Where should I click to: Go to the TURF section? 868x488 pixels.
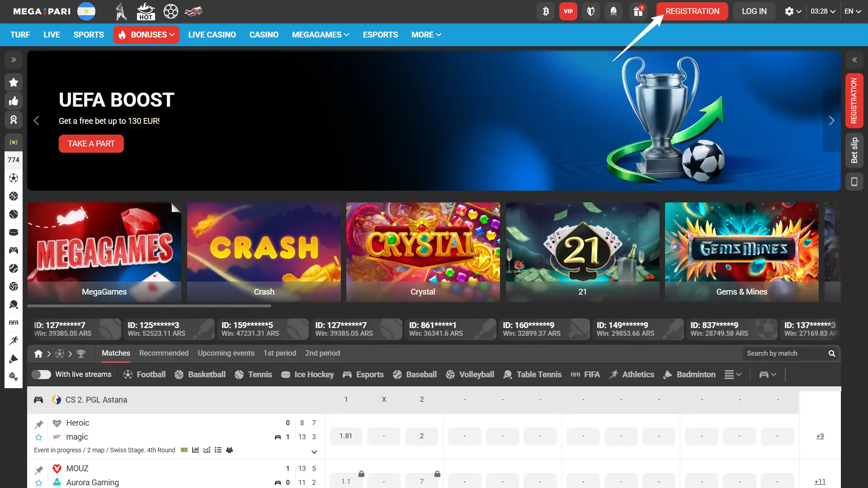[20, 35]
